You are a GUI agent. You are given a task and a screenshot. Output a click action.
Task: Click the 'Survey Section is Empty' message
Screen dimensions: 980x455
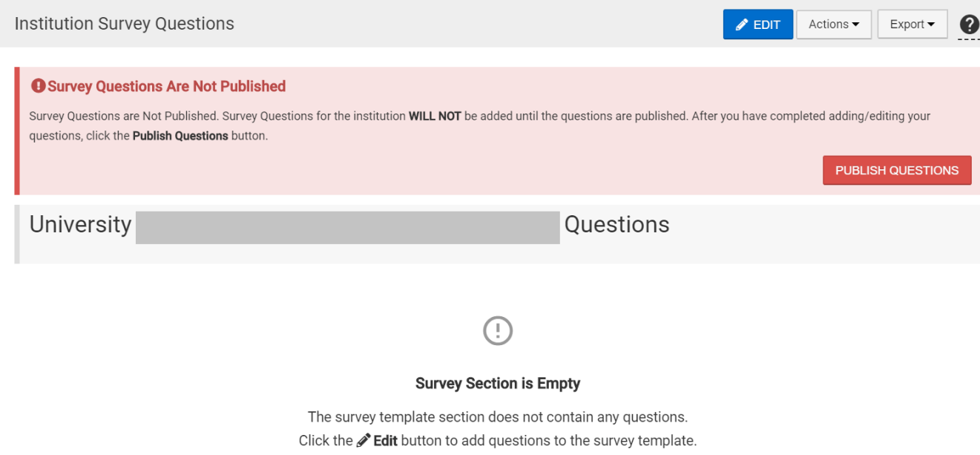498,384
